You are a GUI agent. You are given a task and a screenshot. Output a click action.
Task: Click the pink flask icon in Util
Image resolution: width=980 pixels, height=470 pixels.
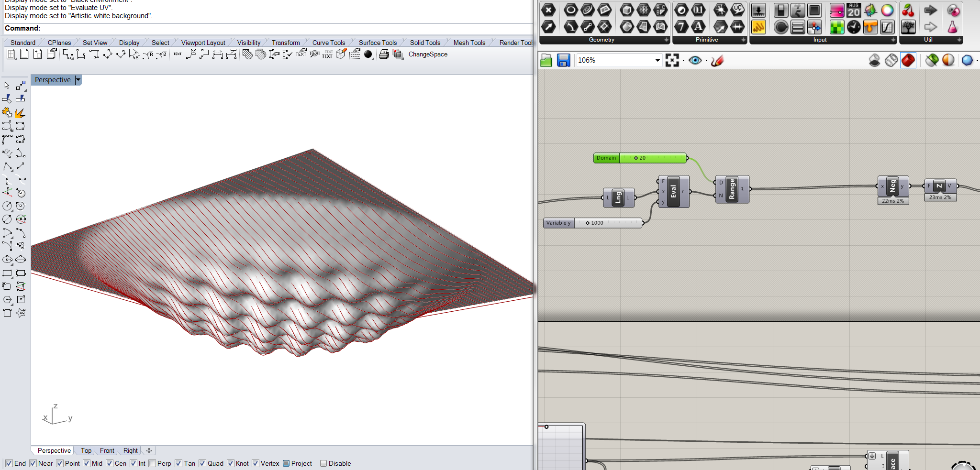click(952, 27)
